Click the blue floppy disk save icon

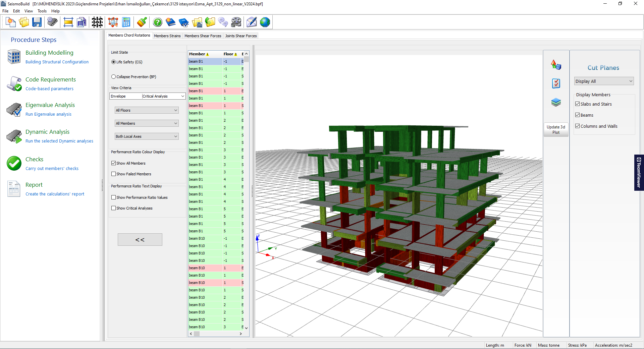[x=37, y=22]
